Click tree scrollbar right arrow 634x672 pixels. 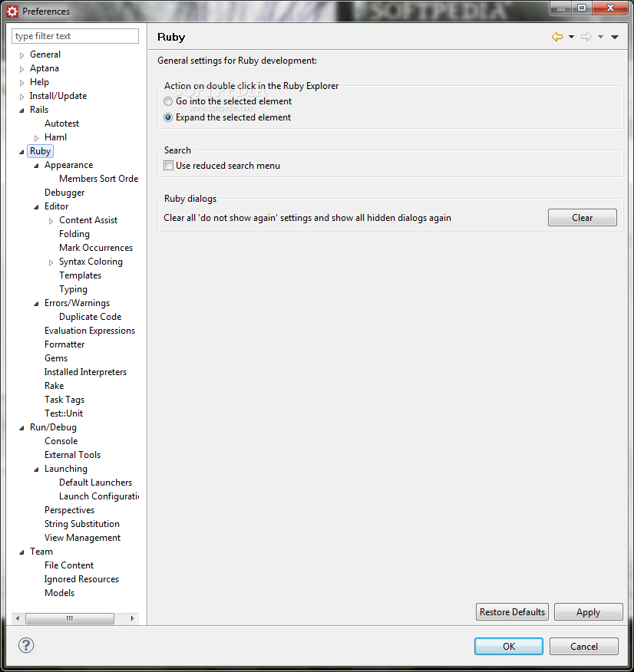pyautogui.click(x=132, y=618)
